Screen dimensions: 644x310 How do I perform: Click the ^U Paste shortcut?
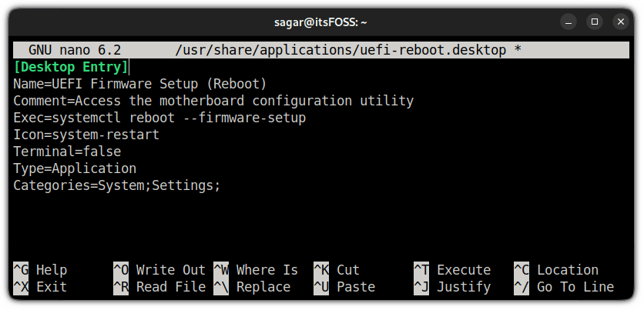(344, 287)
